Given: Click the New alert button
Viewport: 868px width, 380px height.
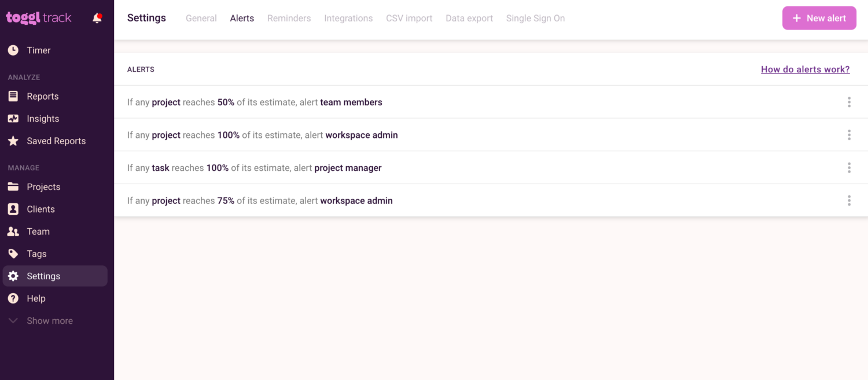Looking at the screenshot, I should [819, 18].
